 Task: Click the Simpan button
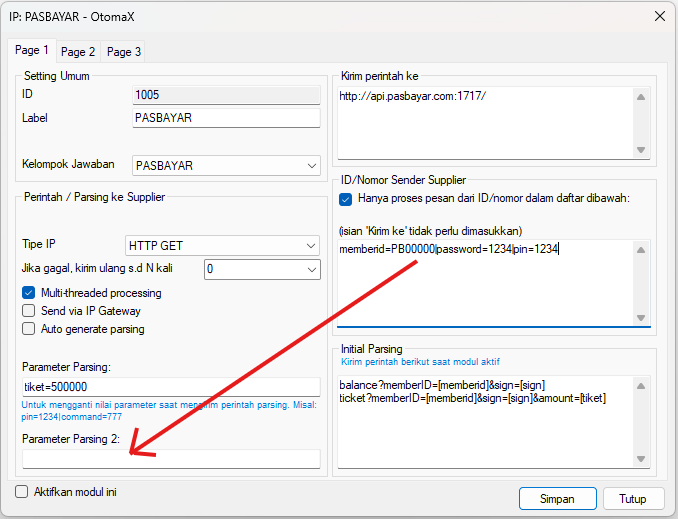pyautogui.click(x=557, y=499)
